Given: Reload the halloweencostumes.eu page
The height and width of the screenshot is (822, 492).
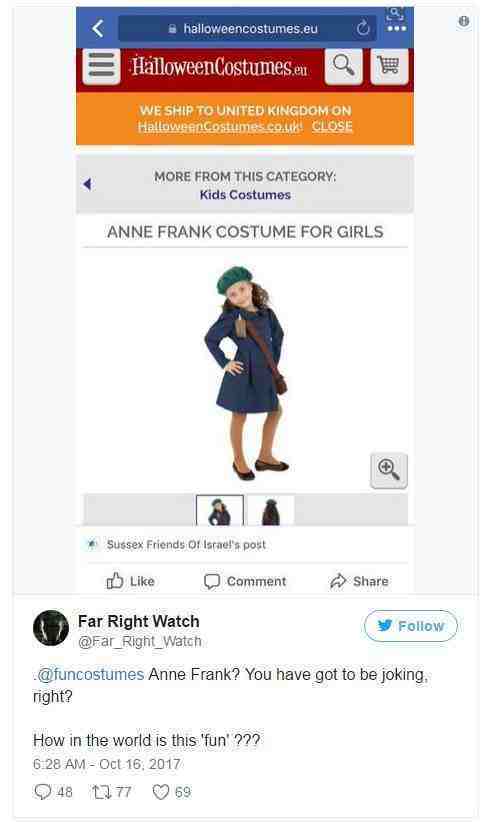Looking at the screenshot, I should point(363,28).
